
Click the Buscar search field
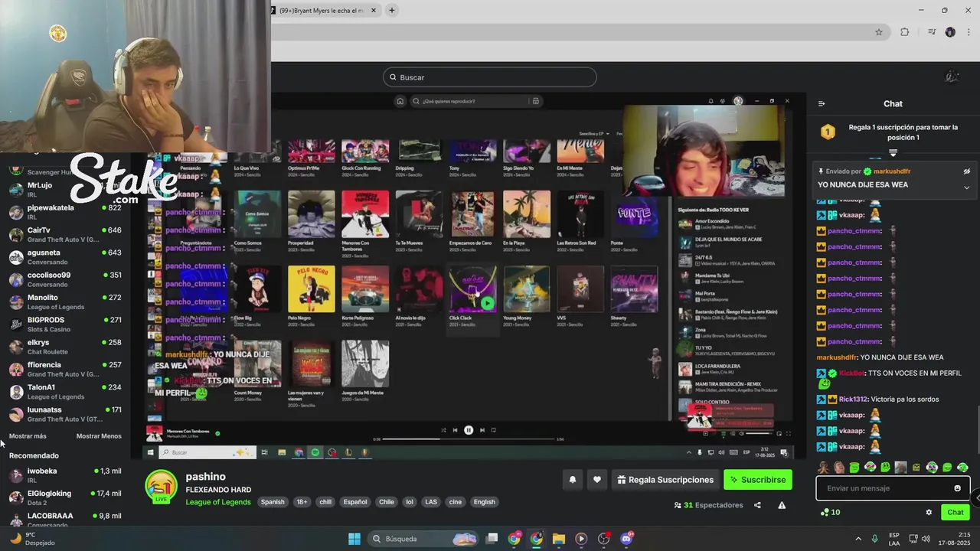point(490,77)
